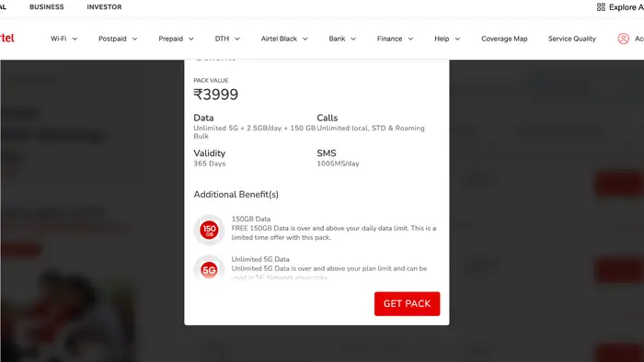The image size is (644, 362).
Task: Expand the Postpaid dropdown menu
Action: pyautogui.click(x=118, y=39)
